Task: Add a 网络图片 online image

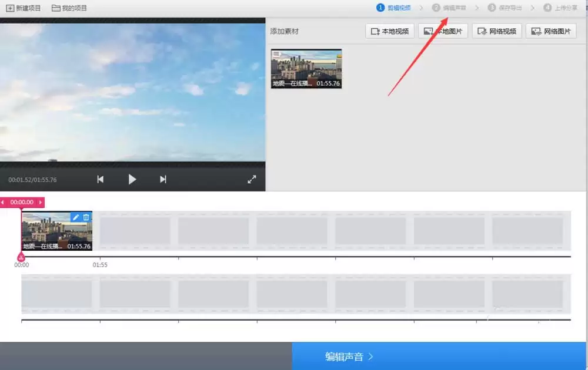Action: click(550, 31)
